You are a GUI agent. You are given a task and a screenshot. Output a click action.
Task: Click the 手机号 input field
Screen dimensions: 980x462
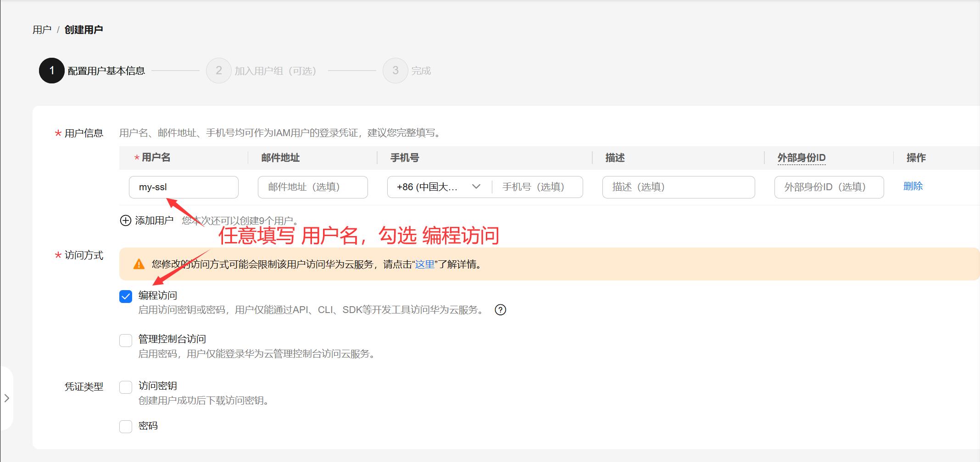pyautogui.click(x=537, y=187)
